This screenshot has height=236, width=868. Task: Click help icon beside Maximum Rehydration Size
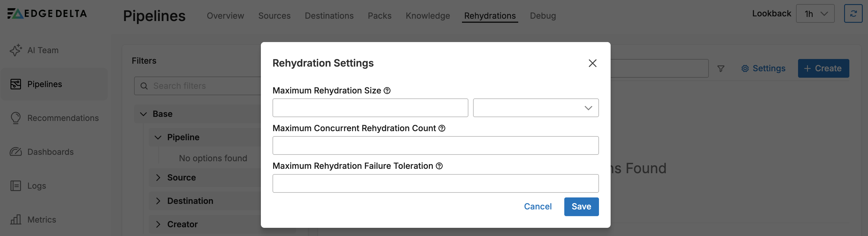point(387,91)
